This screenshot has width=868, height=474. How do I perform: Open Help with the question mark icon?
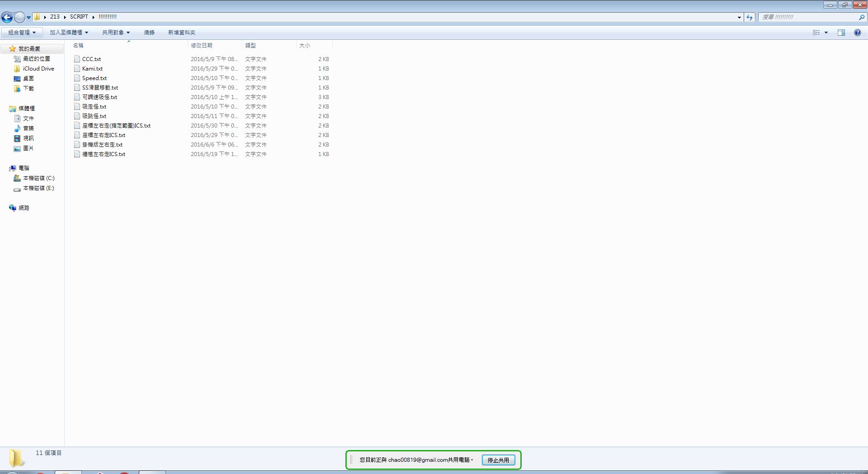[x=857, y=33]
